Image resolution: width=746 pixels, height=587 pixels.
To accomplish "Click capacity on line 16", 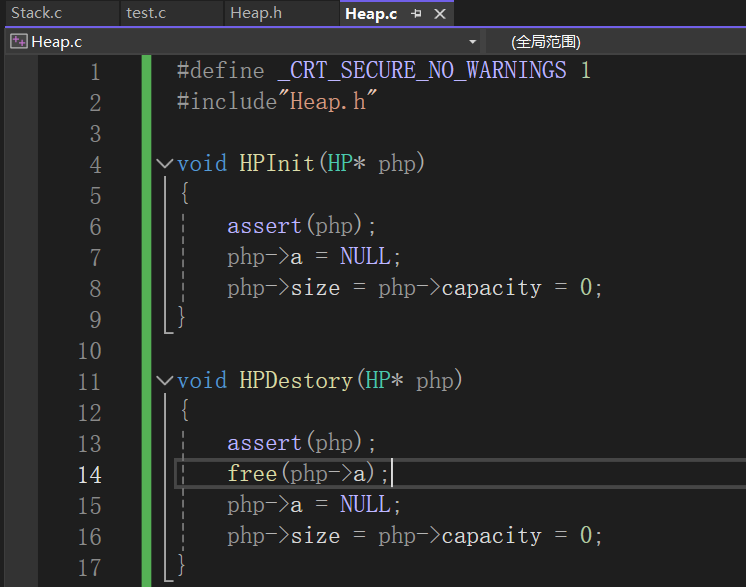I will [x=491, y=536].
